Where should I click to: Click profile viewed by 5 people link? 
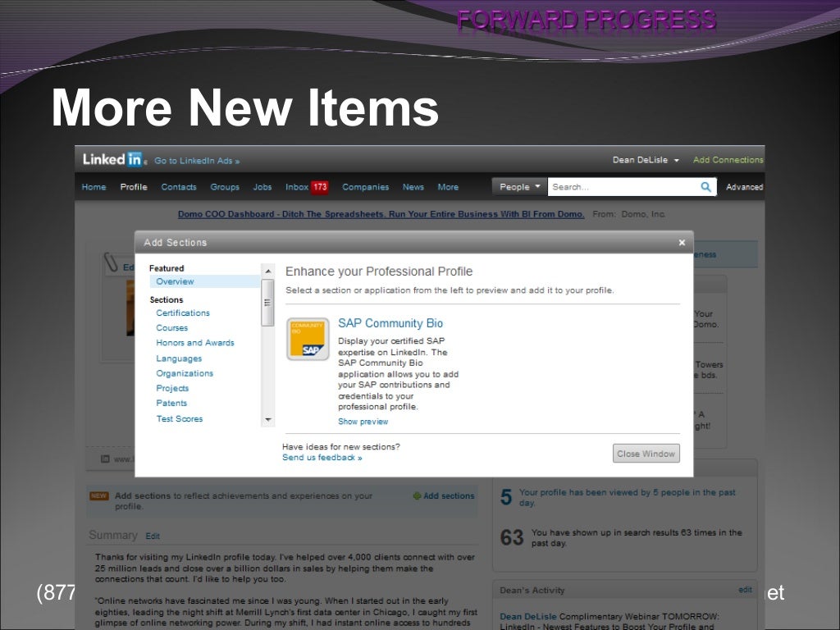[628, 497]
